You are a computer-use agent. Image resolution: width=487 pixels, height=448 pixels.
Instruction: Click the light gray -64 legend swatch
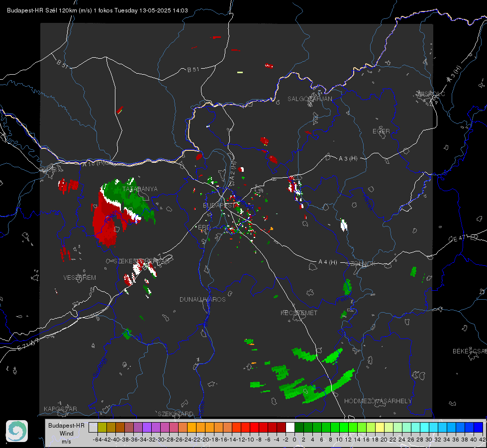93,428
